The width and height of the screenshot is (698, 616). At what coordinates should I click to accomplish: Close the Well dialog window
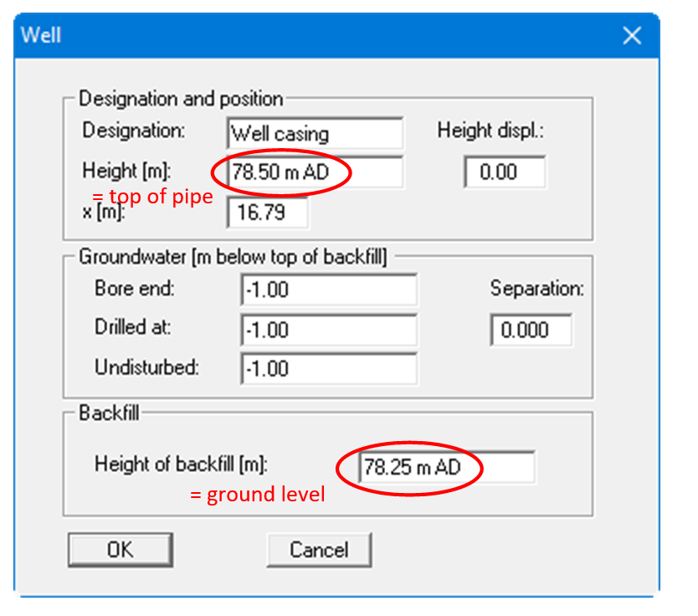point(631,35)
